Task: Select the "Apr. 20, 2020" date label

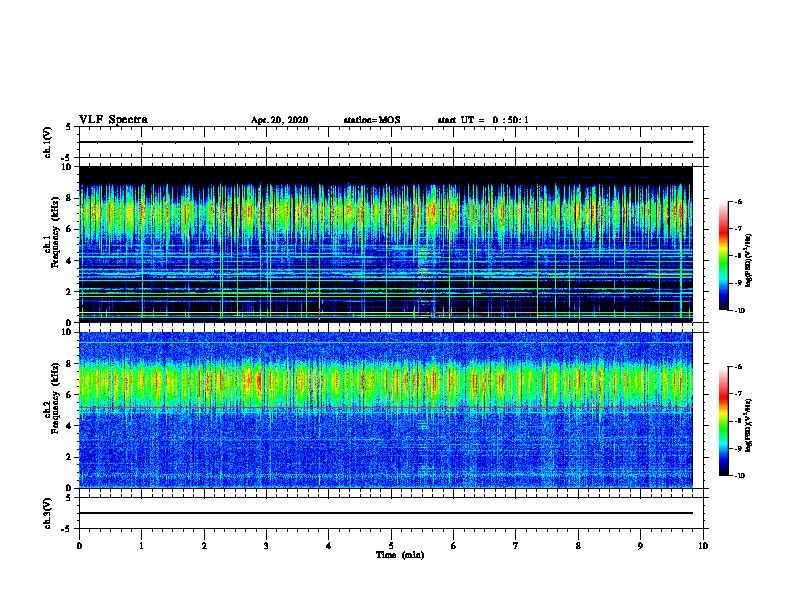Action: (x=279, y=120)
